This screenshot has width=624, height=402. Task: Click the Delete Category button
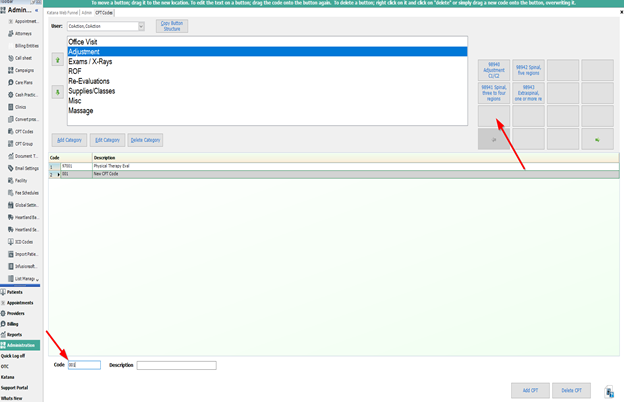click(x=145, y=140)
